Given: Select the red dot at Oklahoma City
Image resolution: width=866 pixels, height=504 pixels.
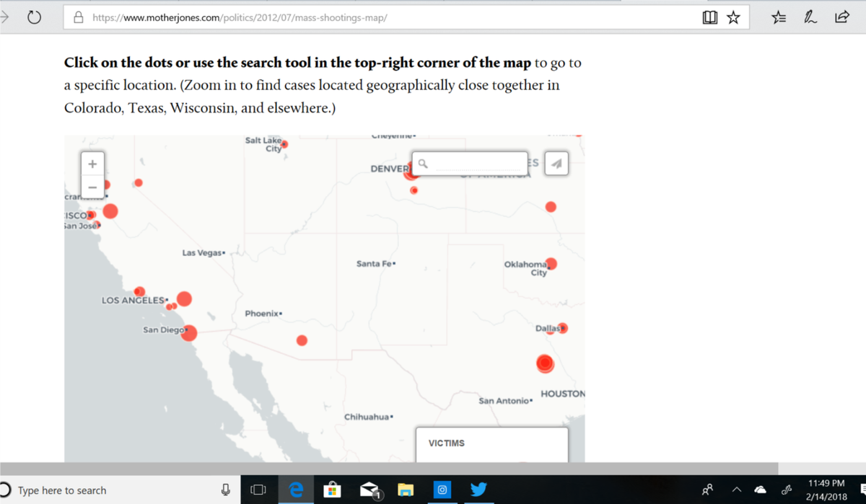Looking at the screenshot, I should point(552,263).
